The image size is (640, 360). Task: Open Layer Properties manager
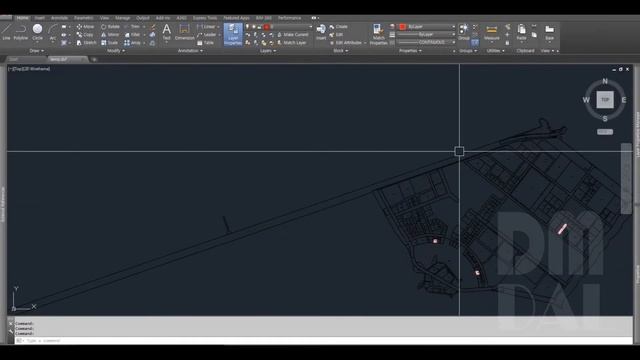(233, 34)
